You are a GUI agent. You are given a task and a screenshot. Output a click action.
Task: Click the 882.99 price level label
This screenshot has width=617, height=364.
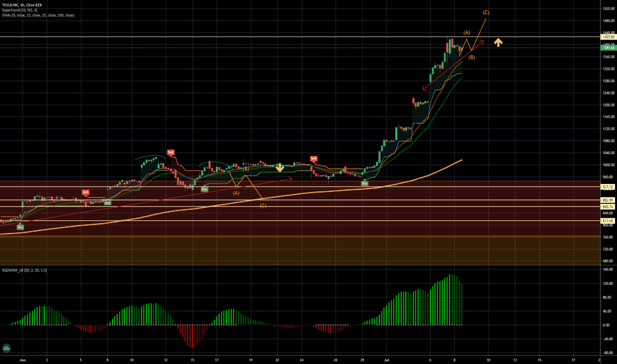609,201
